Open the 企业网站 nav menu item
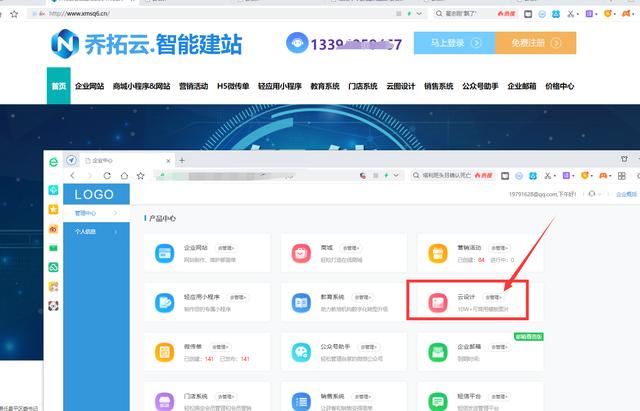640x411 pixels. coord(89,86)
